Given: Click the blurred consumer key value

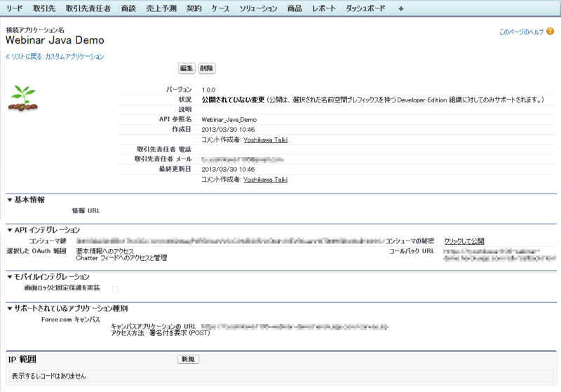Looking at the screenshot, I should (x=230, y=241).
